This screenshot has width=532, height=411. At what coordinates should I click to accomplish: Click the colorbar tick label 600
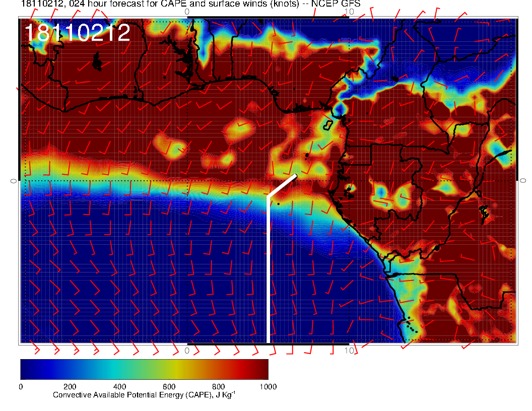169,387
